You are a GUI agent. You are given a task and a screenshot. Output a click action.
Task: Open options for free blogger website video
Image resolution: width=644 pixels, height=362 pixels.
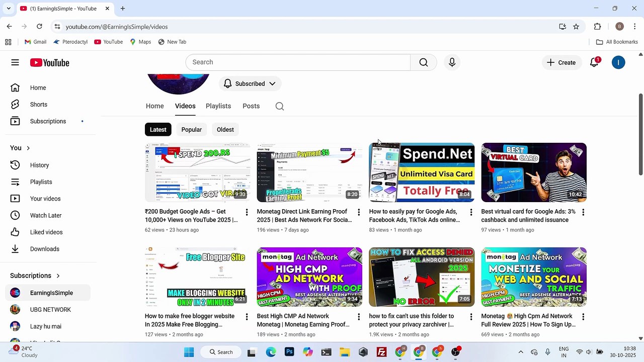(247, 317)
